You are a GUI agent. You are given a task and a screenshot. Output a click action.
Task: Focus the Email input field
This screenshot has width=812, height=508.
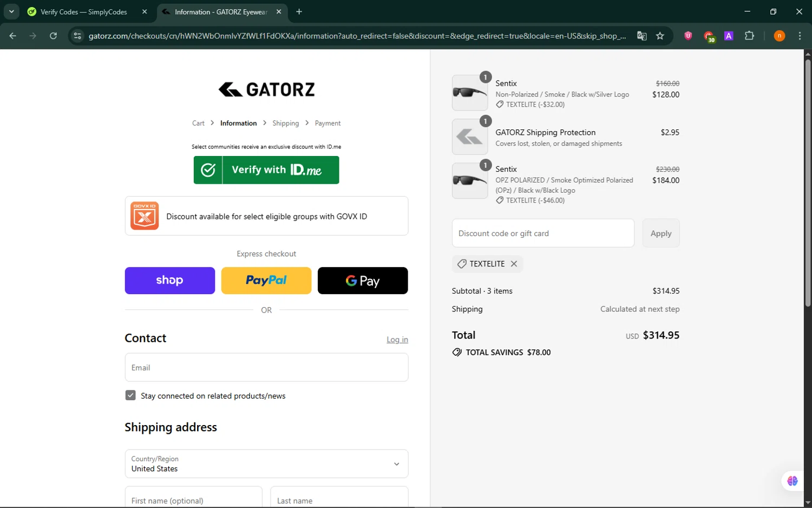266,367
